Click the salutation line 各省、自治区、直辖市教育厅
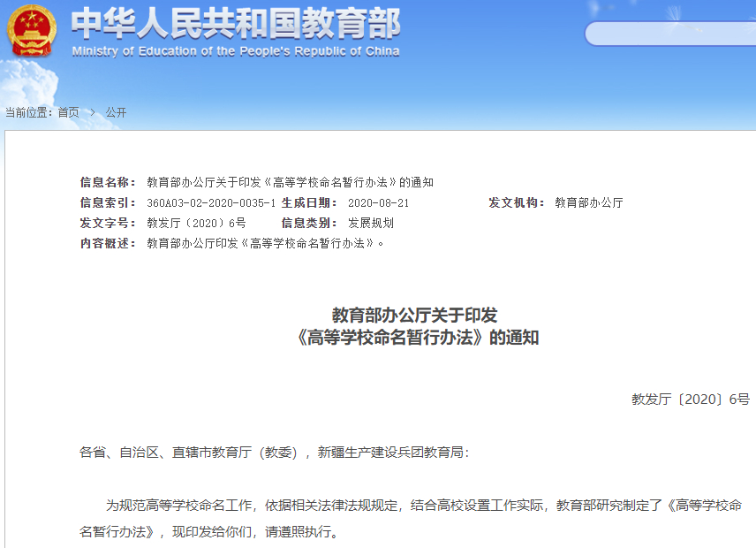The height and width of the screenshot is (548, 756). click(x=274, y=453)
